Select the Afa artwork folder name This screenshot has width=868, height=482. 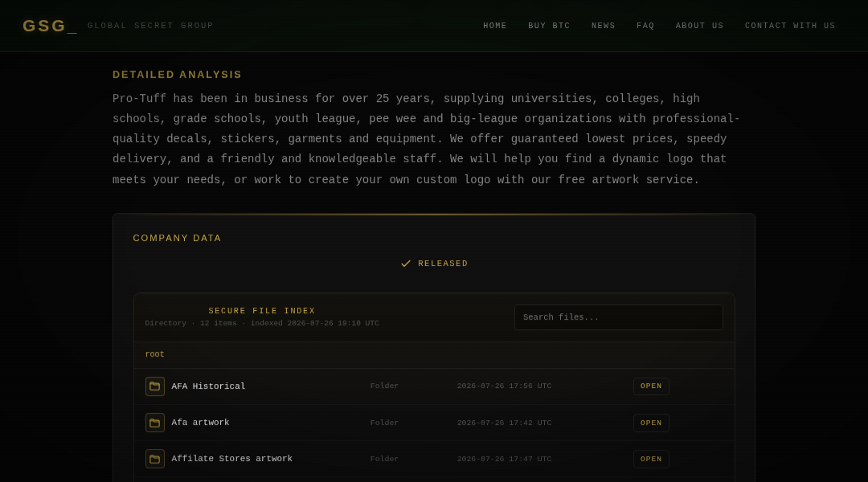tap(200, 423)
